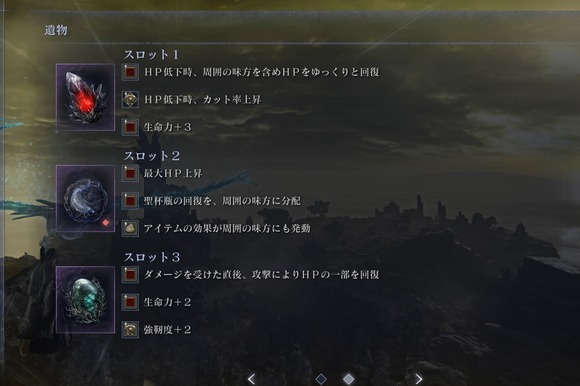580x386 pixels.
Task: Click the shield icon beside HP低下時、カット率上昇
Action: 130,99
